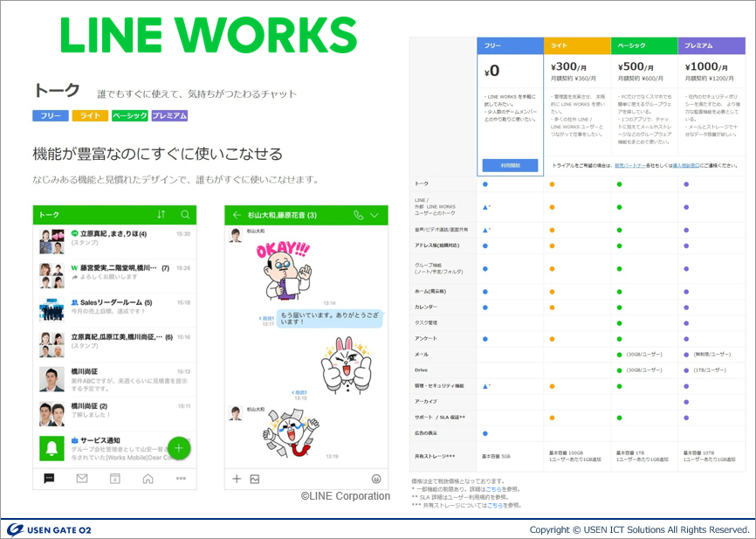Image resolution: width=756 pixels, height=539 pixels.
Task: Click the USEN GATE 02 logo
Action: tap(49, 530)
